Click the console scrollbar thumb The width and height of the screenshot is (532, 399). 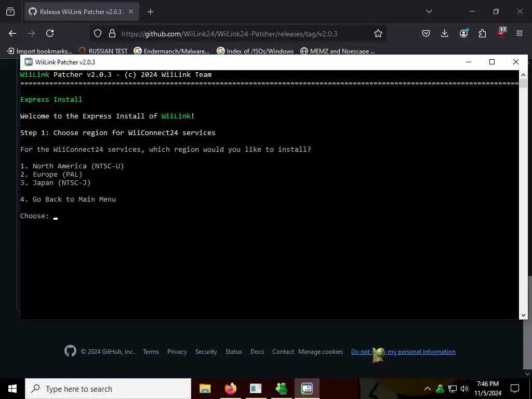(x=523, y=84)
